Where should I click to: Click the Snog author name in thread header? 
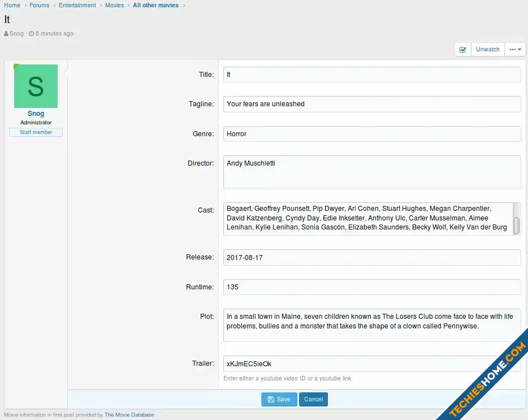click(16, 34)
